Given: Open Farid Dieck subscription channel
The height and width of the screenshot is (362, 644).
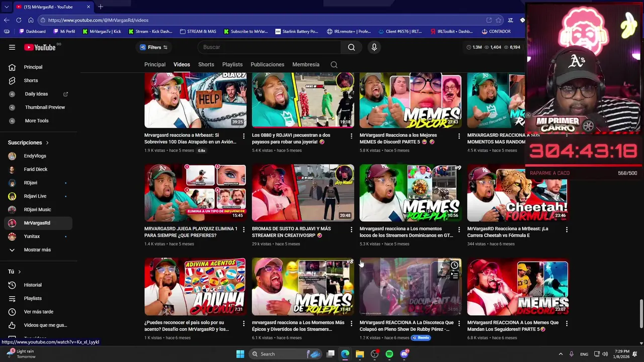Looking at the screenshot, I should 39,169.
